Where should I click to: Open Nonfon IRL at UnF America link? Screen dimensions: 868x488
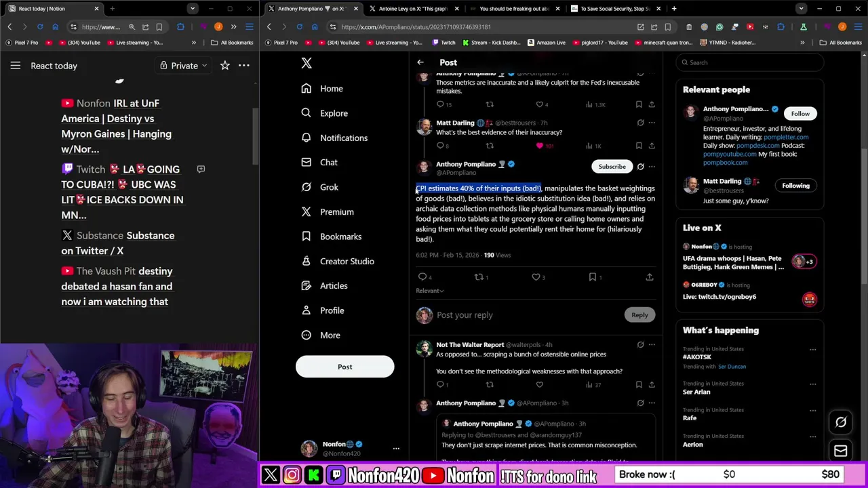116,126
